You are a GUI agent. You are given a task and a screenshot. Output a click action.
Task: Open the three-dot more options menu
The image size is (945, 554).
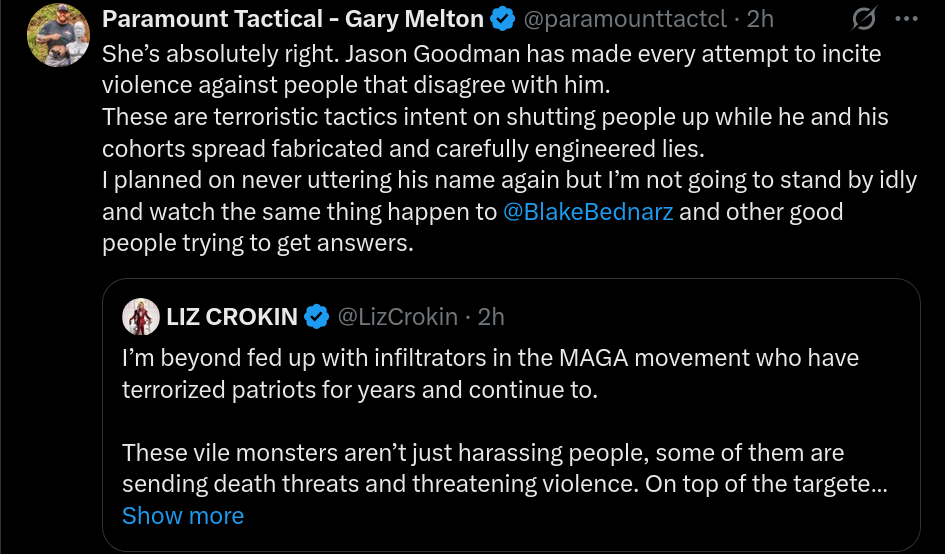click(x=906, y=19)
